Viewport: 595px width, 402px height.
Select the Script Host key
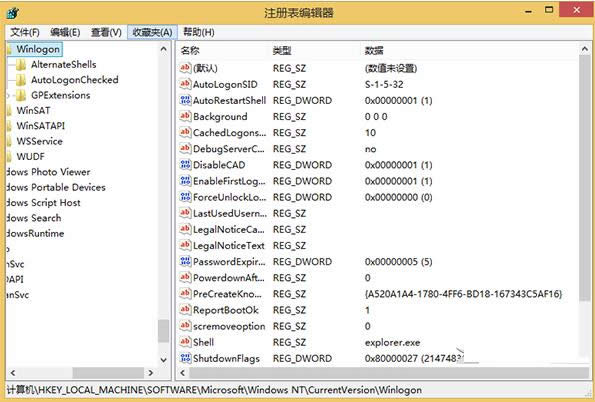pyautogui.click(x=44, y=203)
